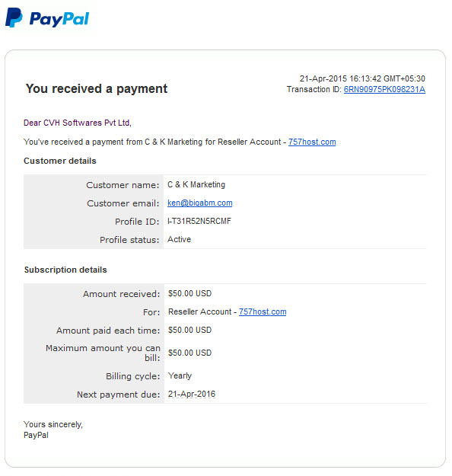
Task: Click the You received a payment heading
Action: (x=97, y=89)
